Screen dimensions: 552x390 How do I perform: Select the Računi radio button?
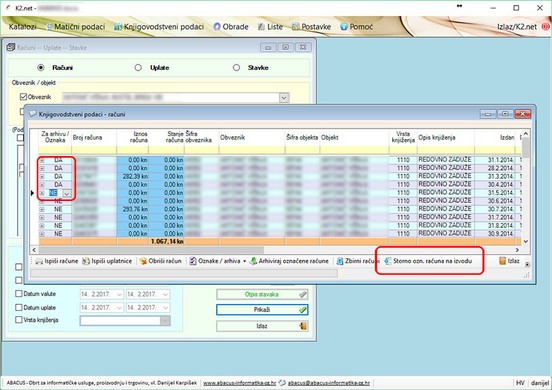tap(41, 67)
